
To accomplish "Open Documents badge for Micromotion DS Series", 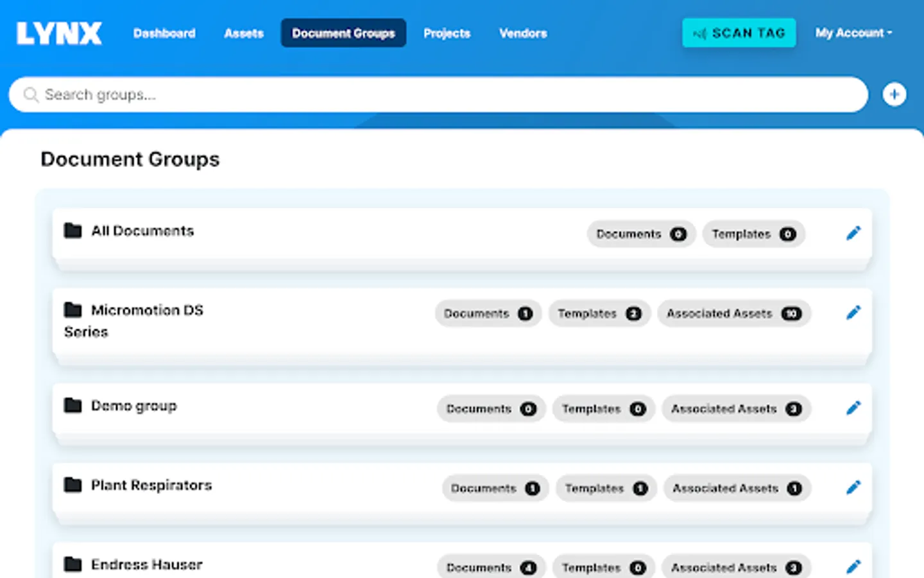I will [x=488, y=313].
